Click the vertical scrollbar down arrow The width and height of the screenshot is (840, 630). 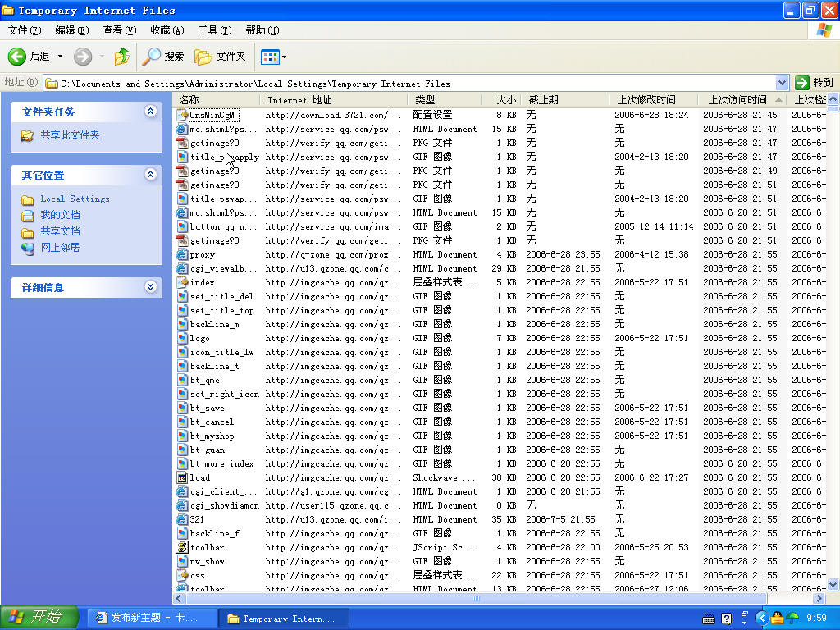point(833,584)
